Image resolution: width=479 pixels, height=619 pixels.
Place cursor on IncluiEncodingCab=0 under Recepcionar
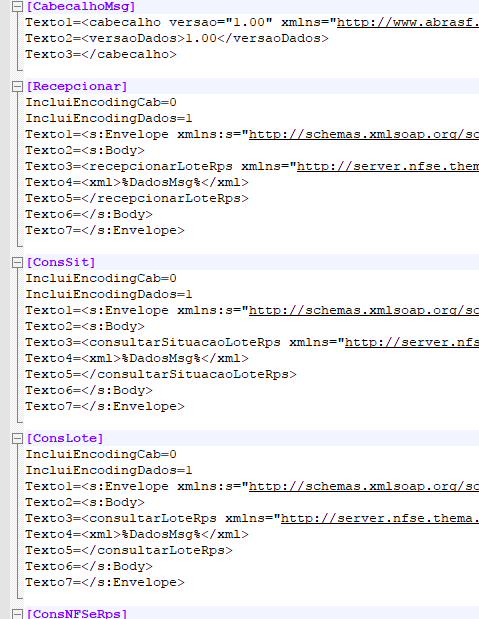[101, 103]
